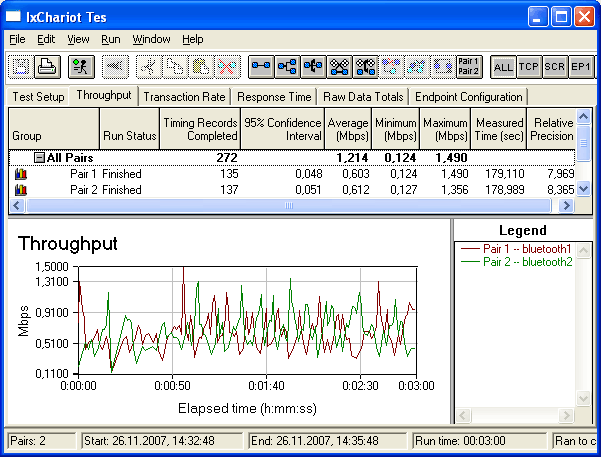The image size is (601, 457).
Task: Click the Print icon in the toolbar
Action: tap(47, 67)
